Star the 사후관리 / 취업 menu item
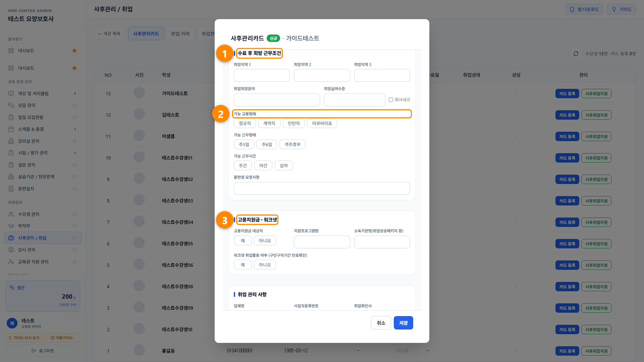 click(74, 238)
